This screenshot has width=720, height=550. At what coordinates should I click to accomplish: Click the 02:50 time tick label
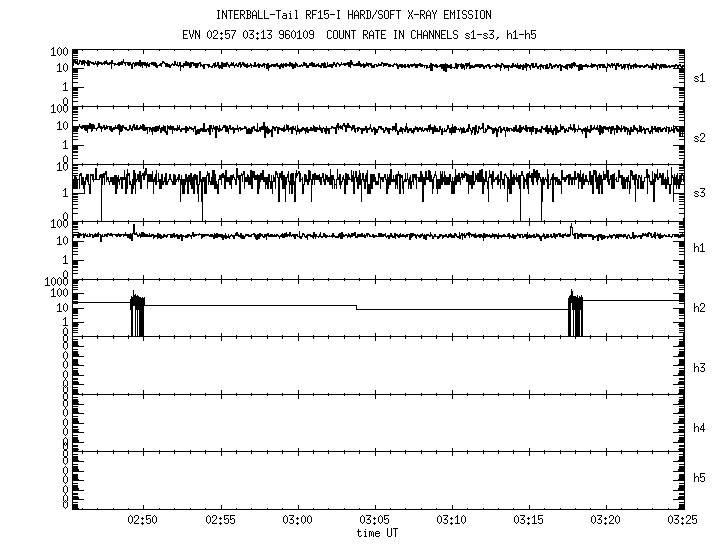[x=144, y=521]
